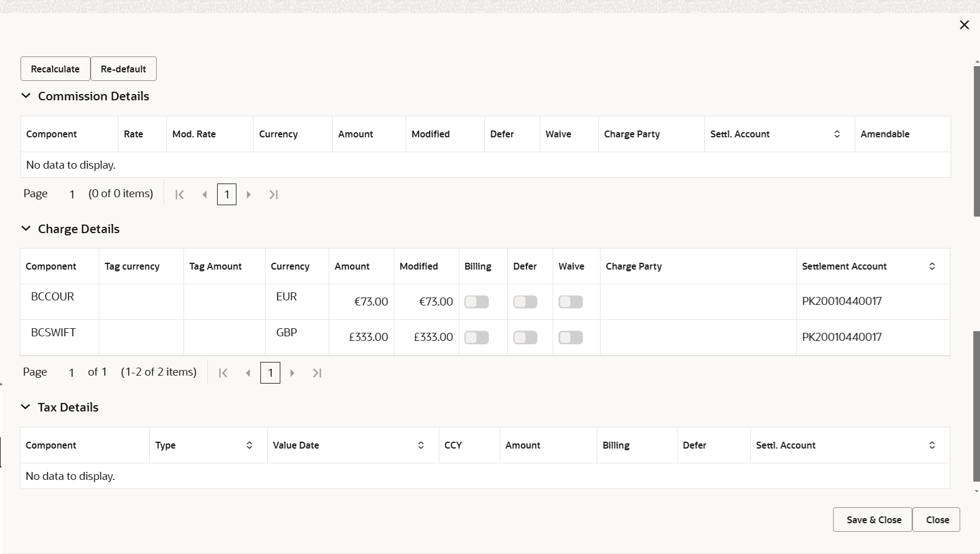The width and height of the screenshot is (980, 554).
Task: Advance to next page of Charge Details
Action: (x=292, y=373)
